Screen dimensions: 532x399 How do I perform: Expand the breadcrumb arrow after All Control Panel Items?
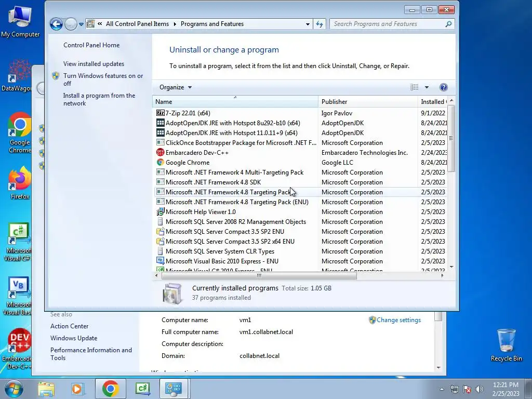175,24
